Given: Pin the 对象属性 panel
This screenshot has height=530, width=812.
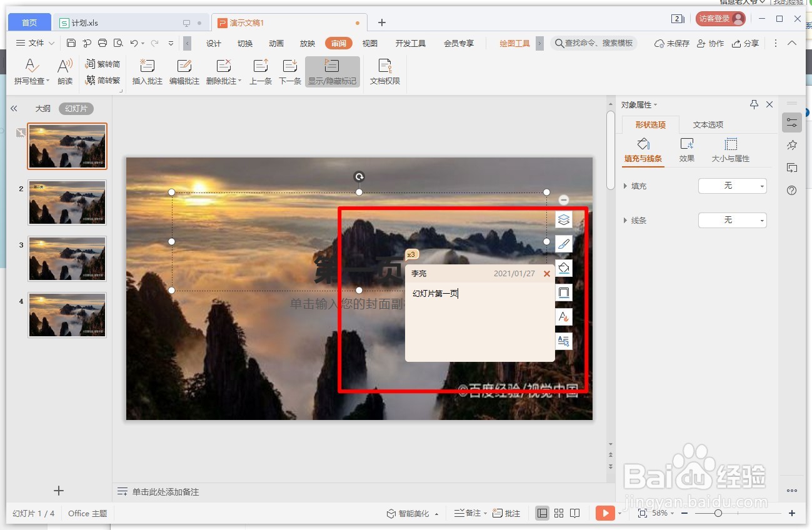Looking at the screenshot, I should click(754, 104).
